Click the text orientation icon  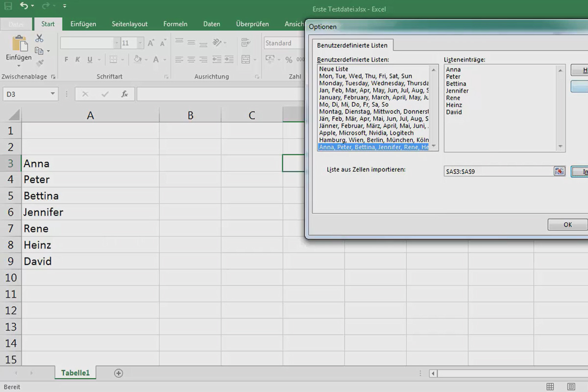(x=218, y=43)
